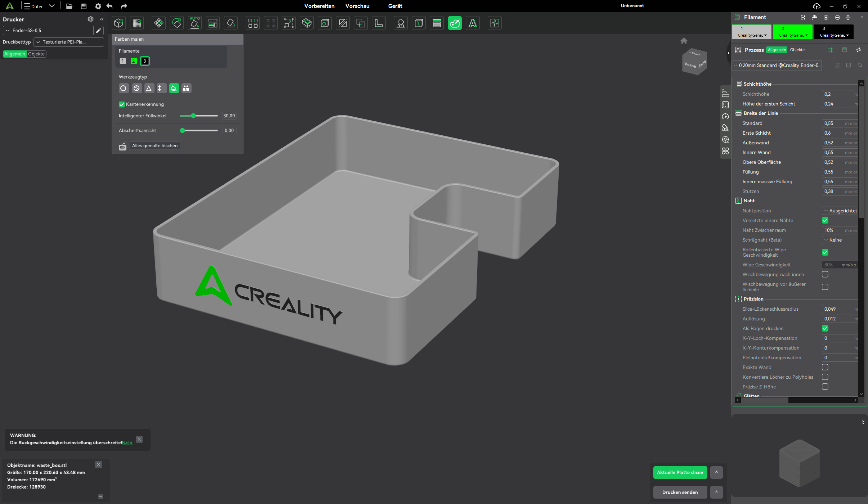Open the Nahtposition Ausgerichtet dropdown
Screen dimensions: 868x504
tap(840, 211)
